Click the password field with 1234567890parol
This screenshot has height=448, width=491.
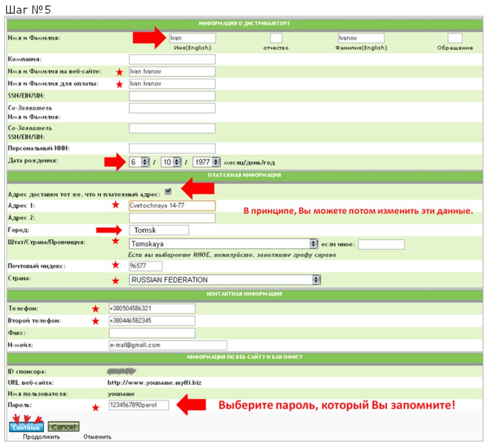pyautogui.click(x=139, y=406)
